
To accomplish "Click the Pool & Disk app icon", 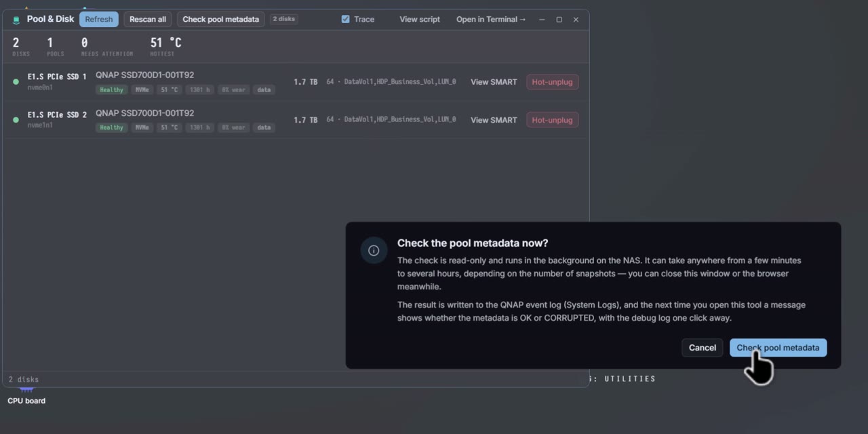I will tap(16, 20).
